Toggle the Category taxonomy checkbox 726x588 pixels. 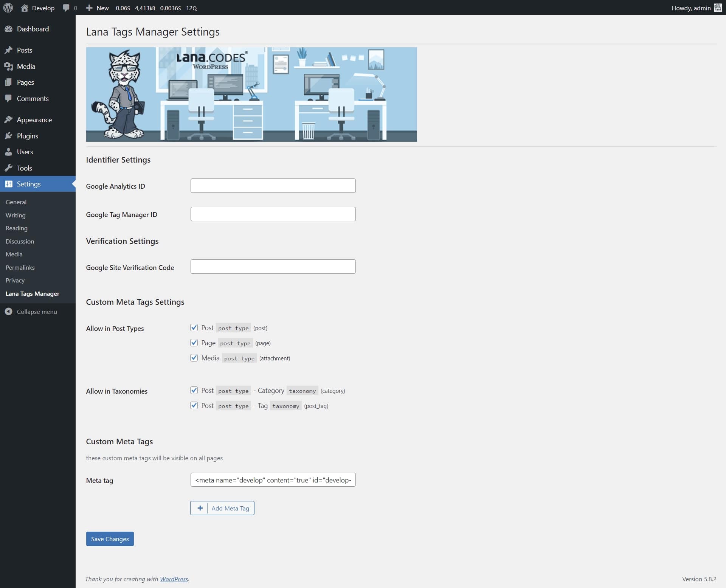[194, 390]
